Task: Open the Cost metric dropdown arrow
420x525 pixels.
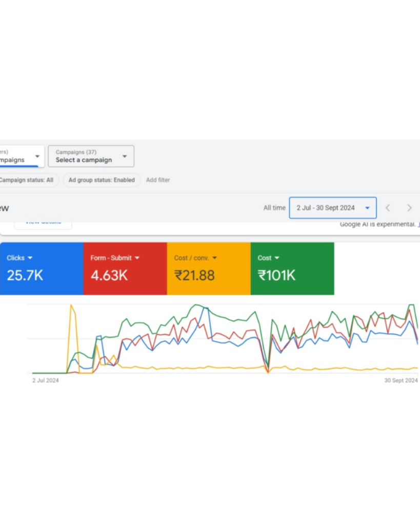Action: (x=277, y=258)
